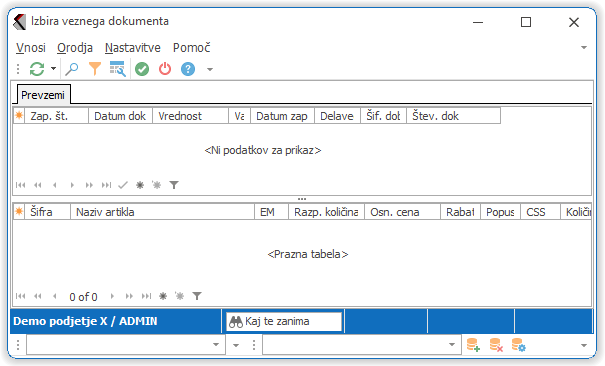Select the Prevzemi tab

tap(43, 95)
